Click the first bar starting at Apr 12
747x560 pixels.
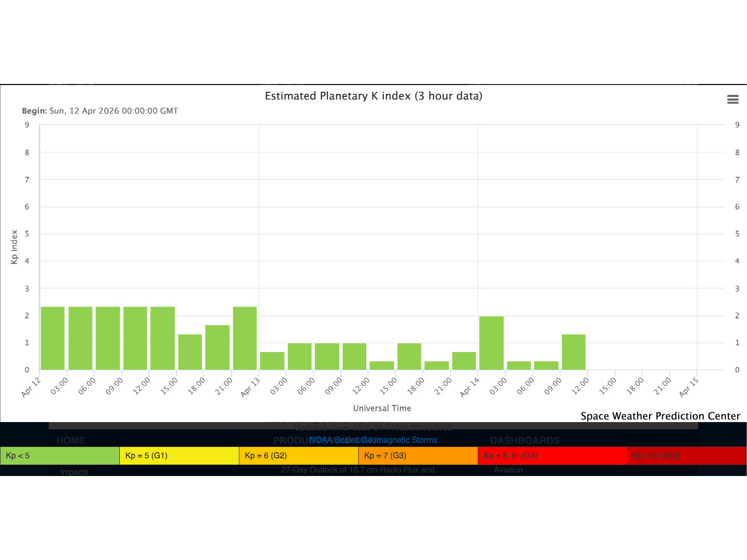click(53, 338)
